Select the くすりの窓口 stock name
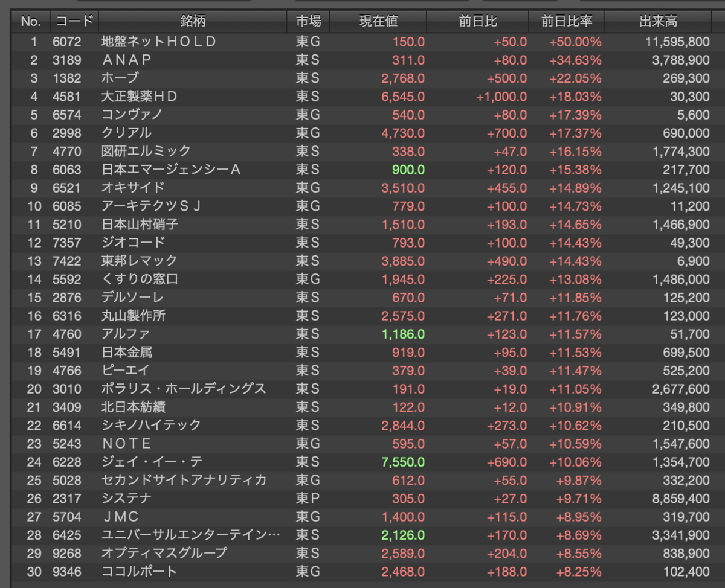Screen dimensions: 725x588 pyautogui.click(x=140, y=279)
